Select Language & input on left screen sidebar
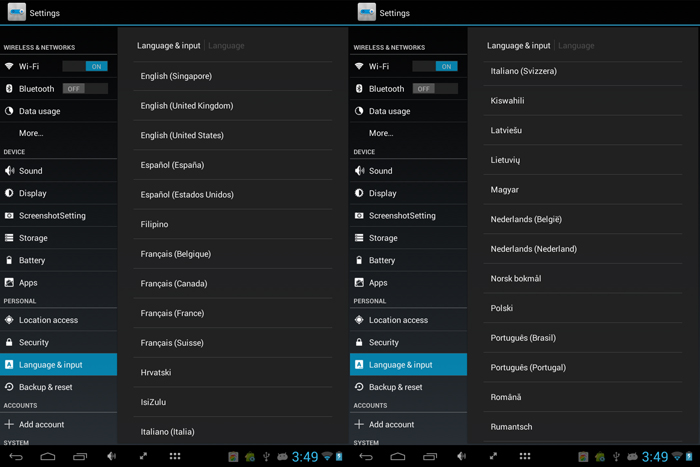This screenshot has width=700, height=467. [58, 365]
